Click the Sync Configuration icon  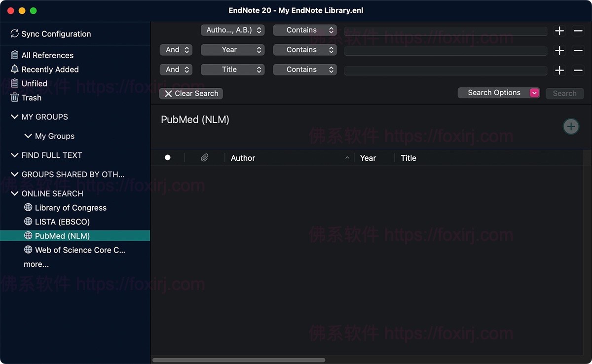pyautogui.click(x=14, y=34)
